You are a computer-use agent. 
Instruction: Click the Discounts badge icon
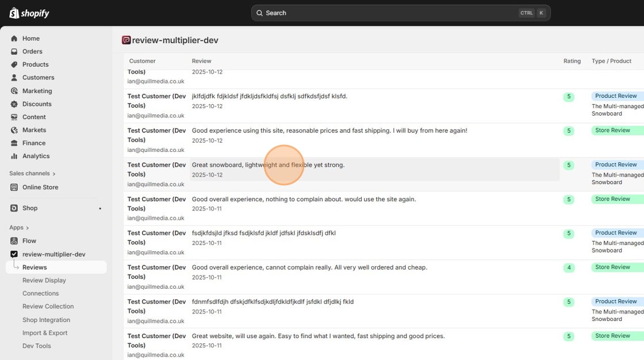click(x=14, y=104)
